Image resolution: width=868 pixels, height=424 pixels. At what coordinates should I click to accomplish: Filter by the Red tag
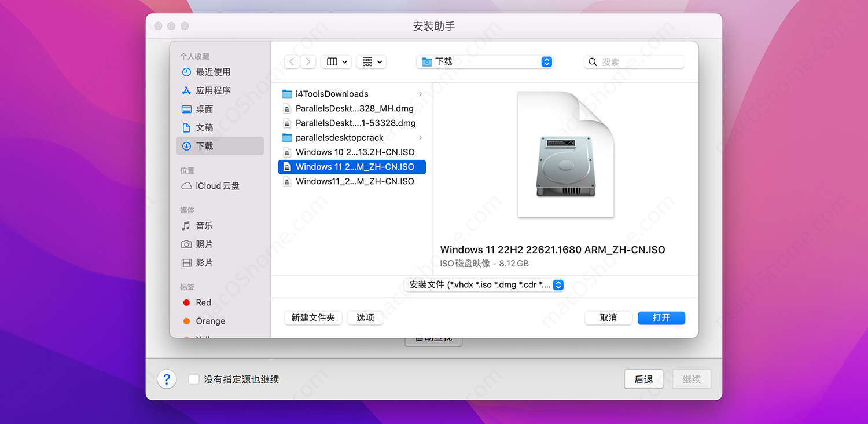coord(203,302)
